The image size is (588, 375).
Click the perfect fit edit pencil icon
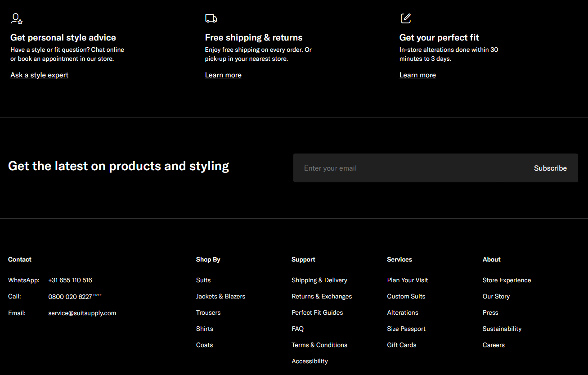[x=405, y=18]
